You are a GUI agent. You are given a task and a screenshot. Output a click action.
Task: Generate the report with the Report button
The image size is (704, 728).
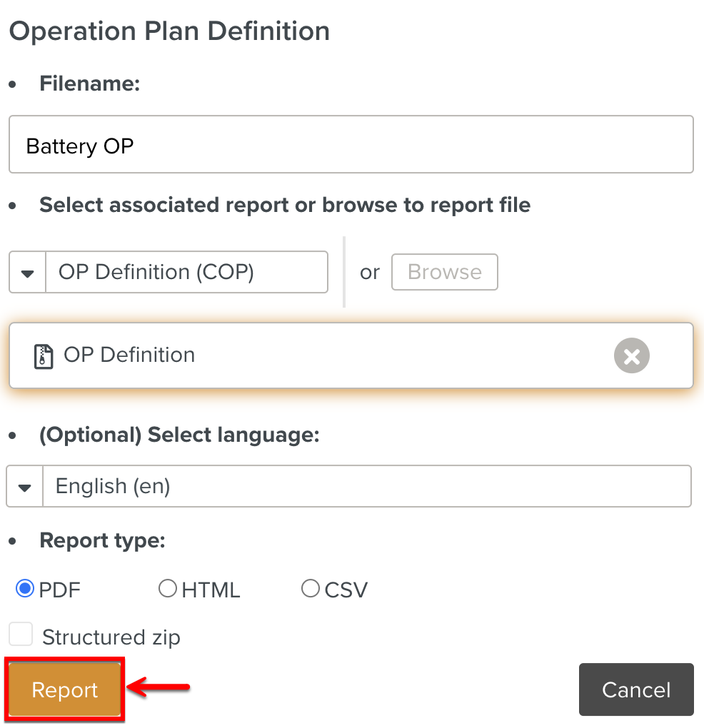(64, 689)
